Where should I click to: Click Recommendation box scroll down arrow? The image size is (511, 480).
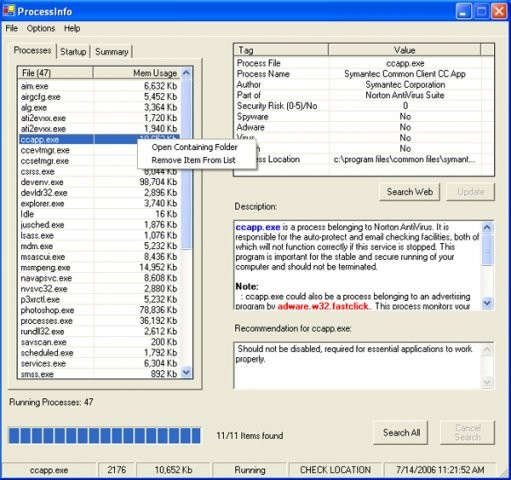(487, 381)
